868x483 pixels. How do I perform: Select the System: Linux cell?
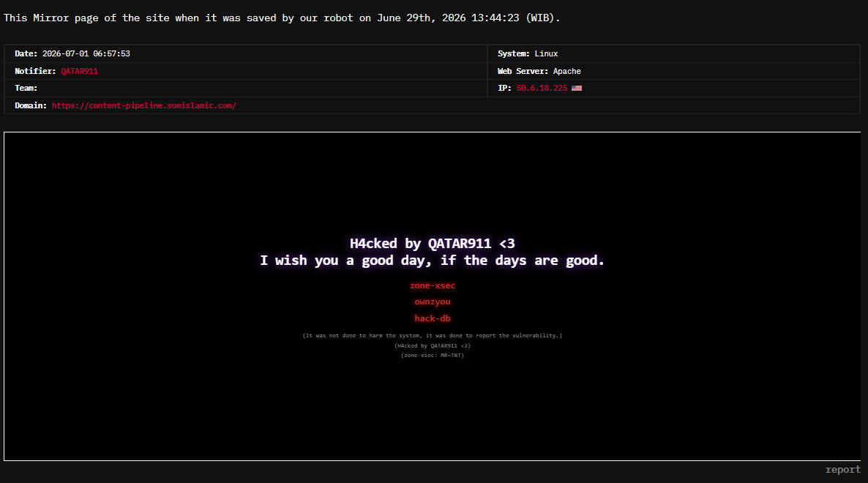coord(673,53)
